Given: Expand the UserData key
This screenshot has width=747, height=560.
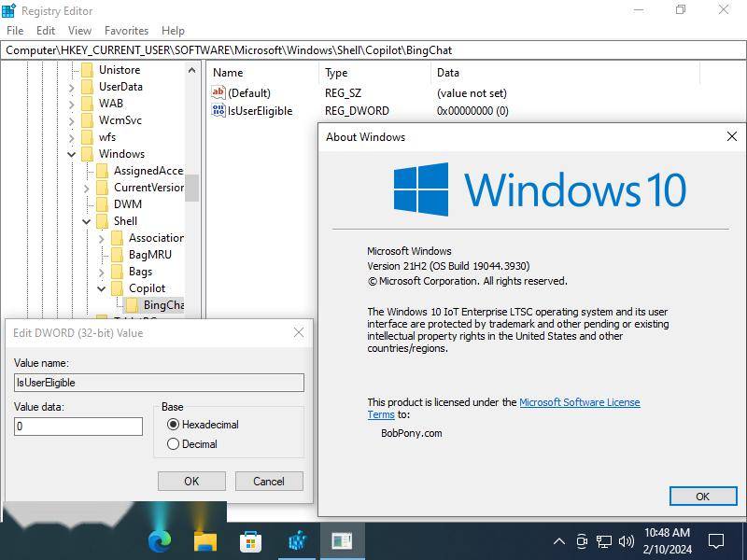Looking at the screenshot, I should [x=71, y=88].
